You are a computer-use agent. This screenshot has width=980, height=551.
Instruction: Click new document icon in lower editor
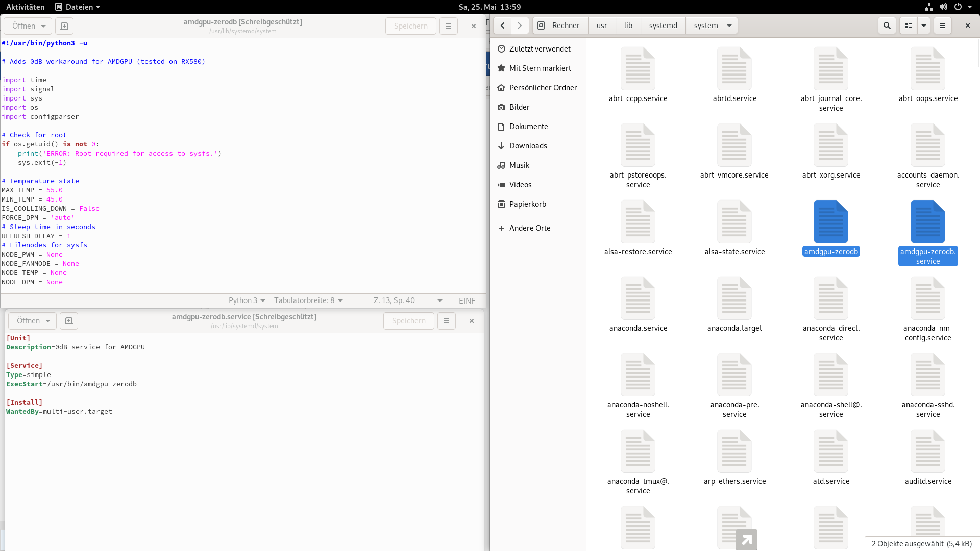coord(69,321)
